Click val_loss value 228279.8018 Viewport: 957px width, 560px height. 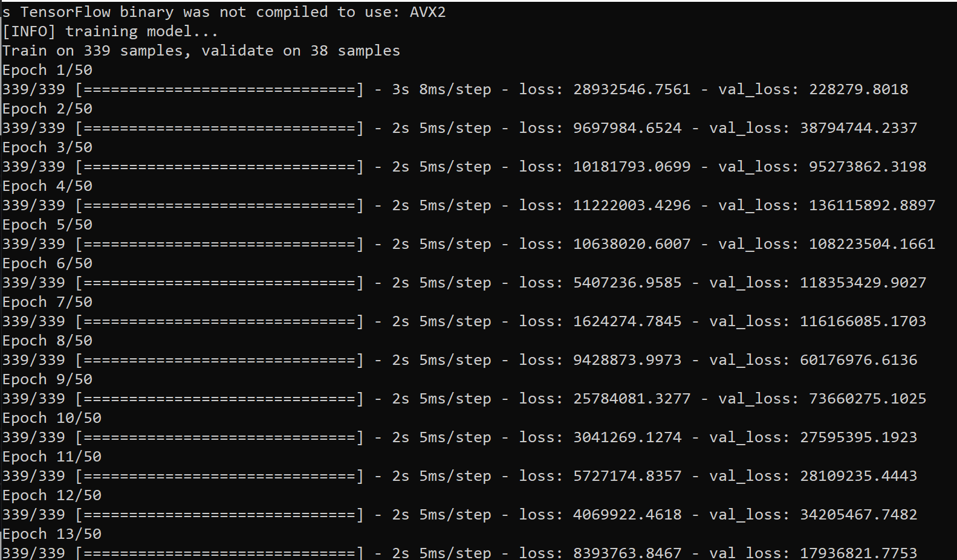[x=858, y=89]
